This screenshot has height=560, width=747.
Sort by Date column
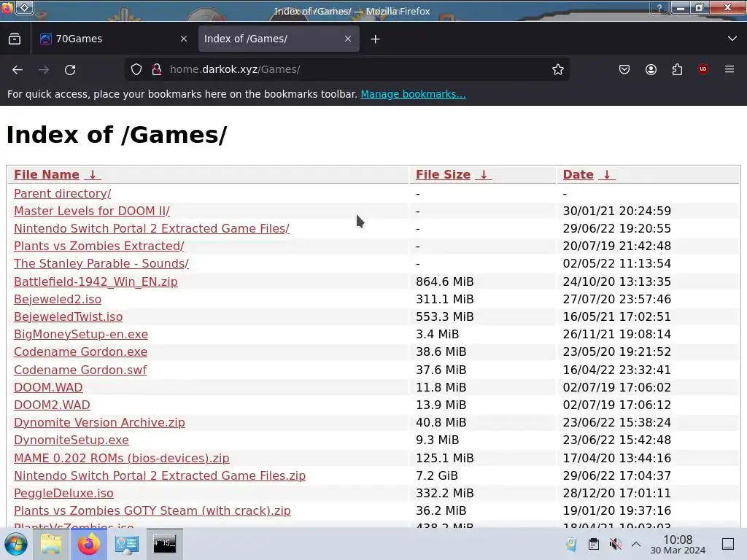578,175
